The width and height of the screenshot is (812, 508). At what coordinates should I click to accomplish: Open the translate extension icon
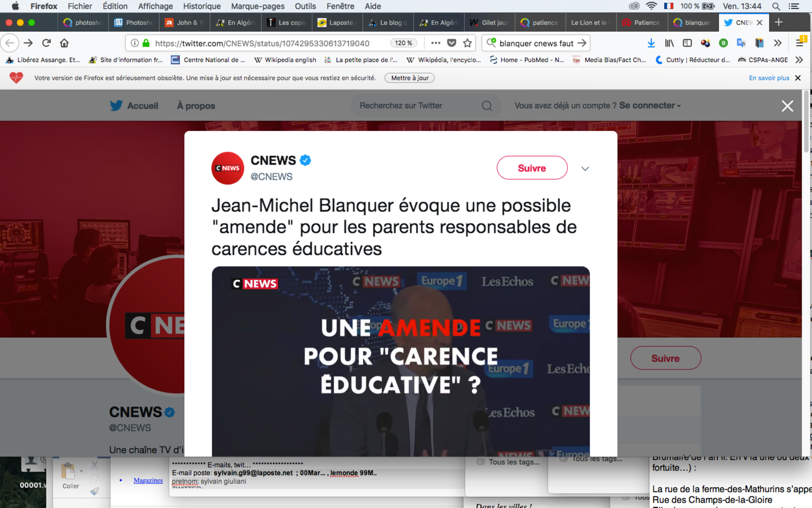741,43
